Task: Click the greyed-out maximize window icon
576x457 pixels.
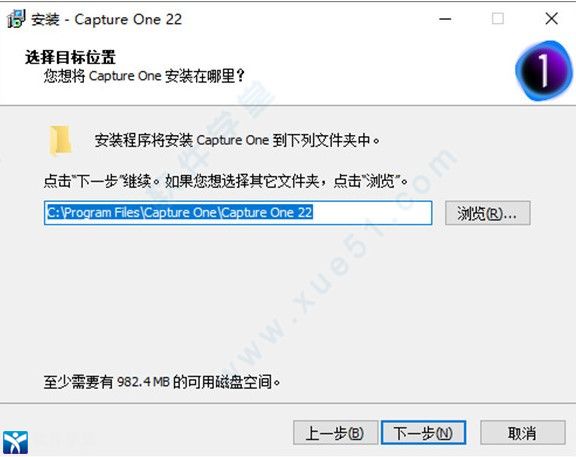Action: tap(498, 18)
